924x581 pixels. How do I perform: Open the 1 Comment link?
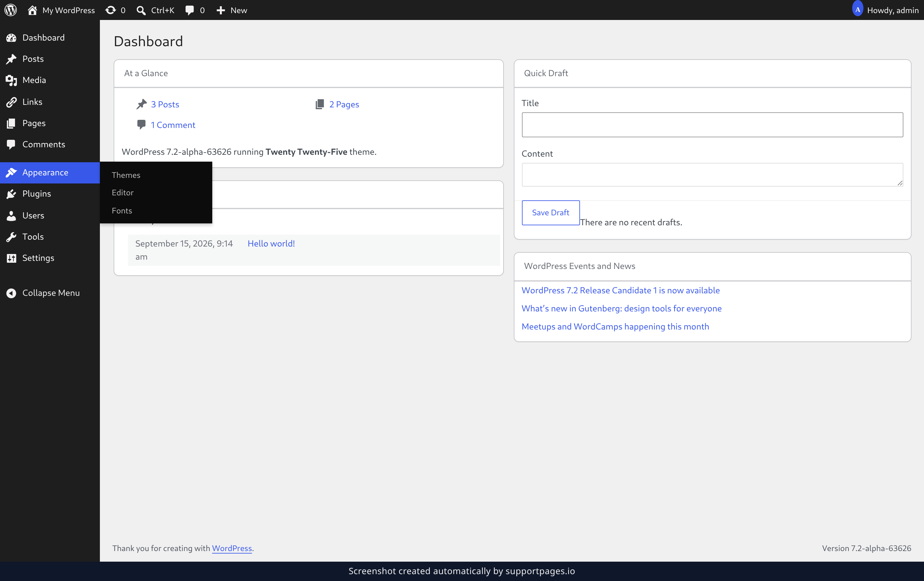coord(173,125)
